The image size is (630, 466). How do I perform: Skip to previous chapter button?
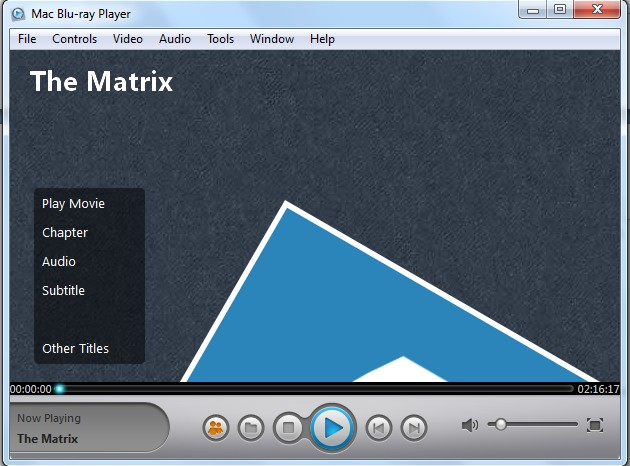pos(378,428)
